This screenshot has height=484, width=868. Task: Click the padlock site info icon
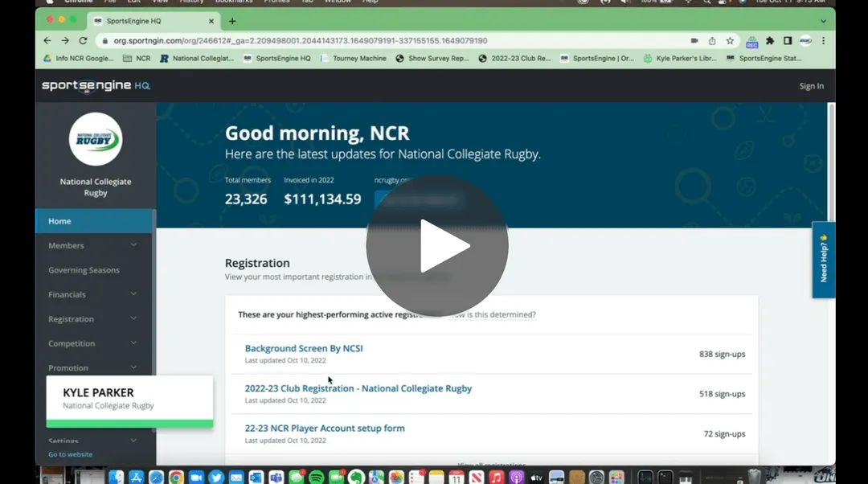104,40
